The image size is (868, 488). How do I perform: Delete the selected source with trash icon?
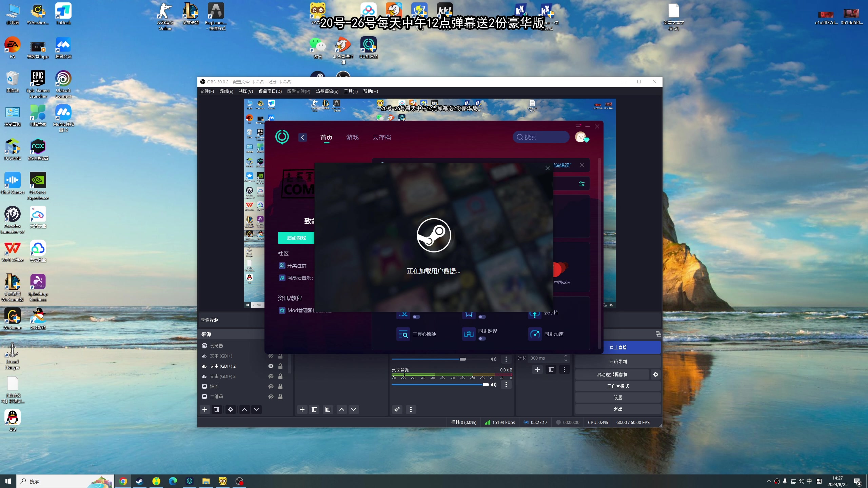coord(217,409)
